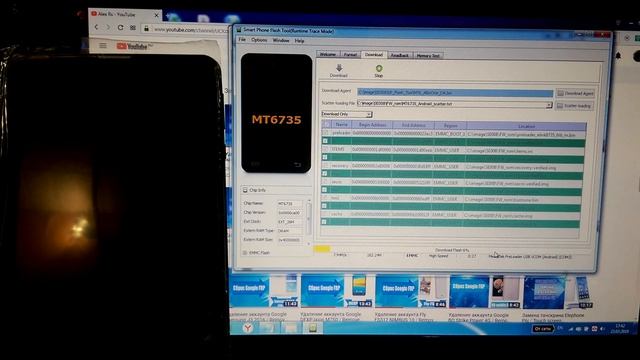Click the End Address column header
Viewport: 640px width, 360px height.
click(413, 125)
